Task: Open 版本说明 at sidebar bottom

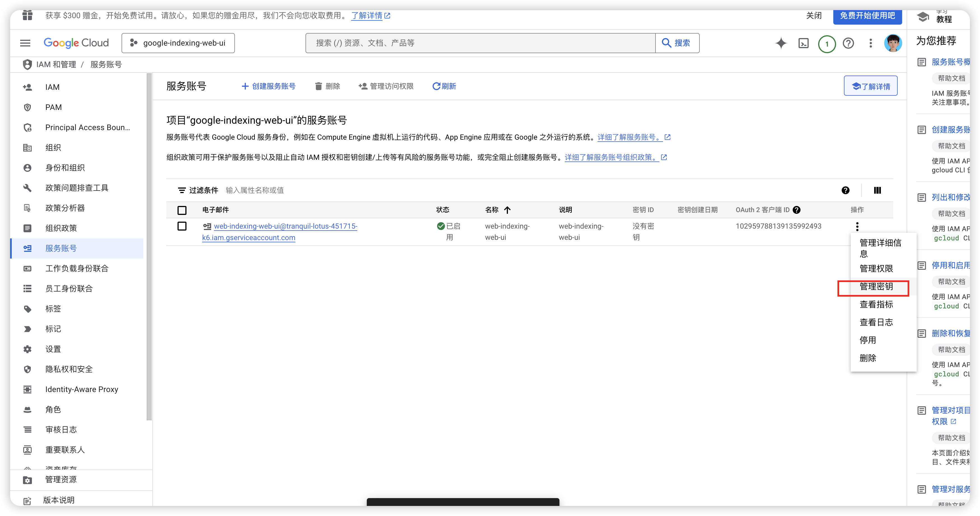Action: (x=81, y=500)
